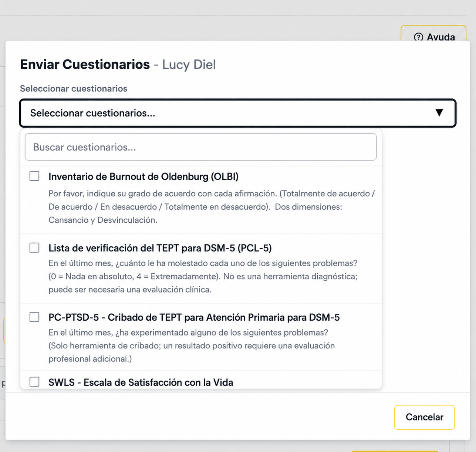Choose the Inventario de Burnout de Oldenburg title
The height and width of the screenshot is (452, 476).
[144, 176]
